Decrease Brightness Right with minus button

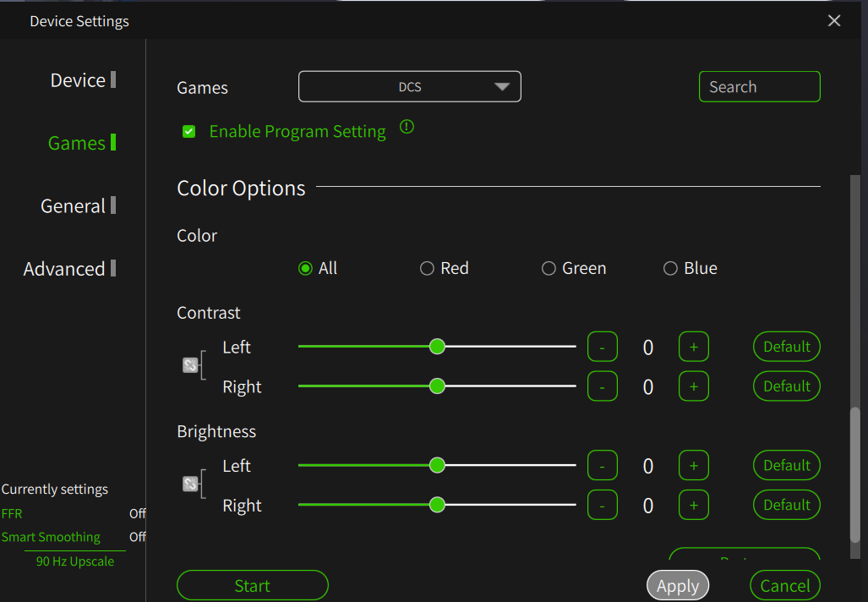[602, 505]
